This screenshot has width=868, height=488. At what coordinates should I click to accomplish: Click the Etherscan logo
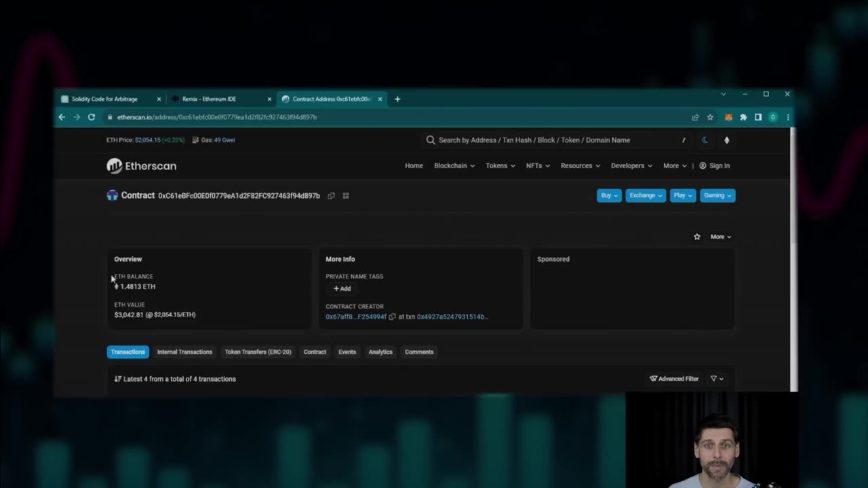141,166
